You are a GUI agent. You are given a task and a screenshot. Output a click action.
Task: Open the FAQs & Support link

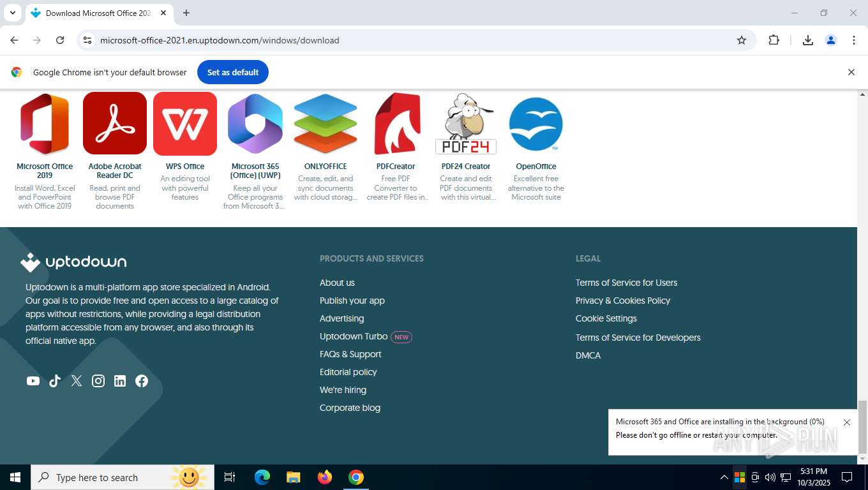pos(350,354)
